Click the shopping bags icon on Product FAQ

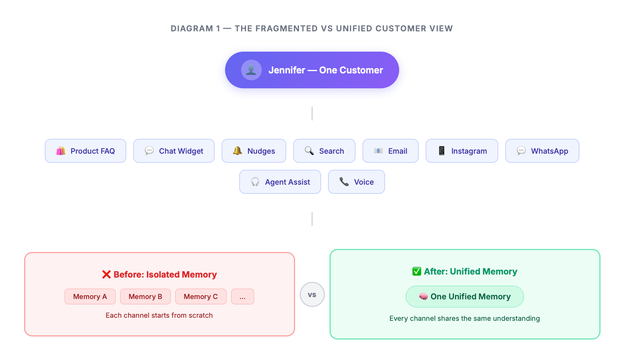coord(61,151)
